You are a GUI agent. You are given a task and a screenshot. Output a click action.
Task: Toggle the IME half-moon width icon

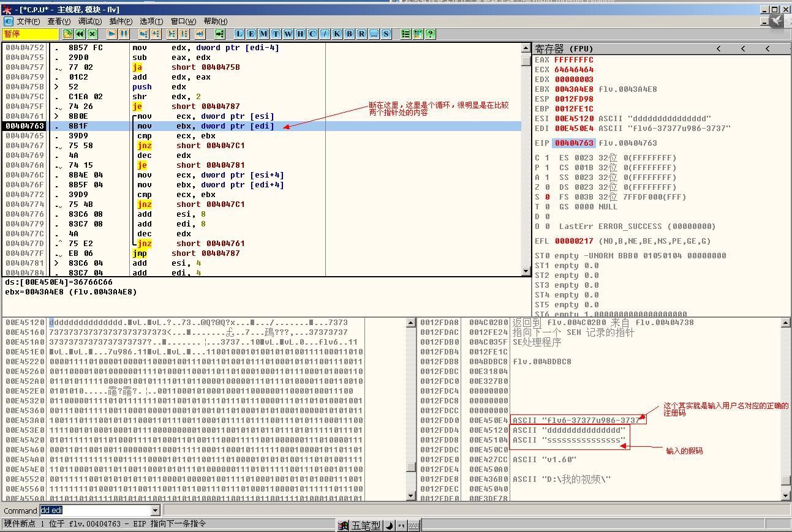(389, 526)
